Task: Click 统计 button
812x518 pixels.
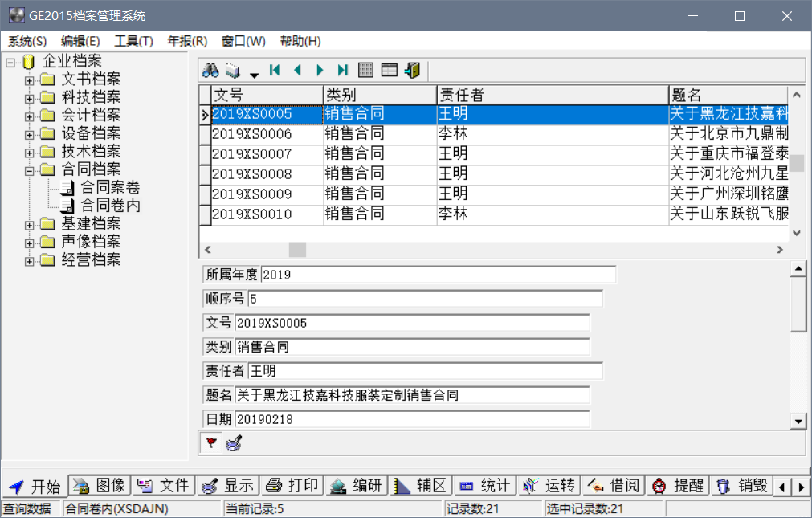Action: pyautogui.click(x=485, y=486)
